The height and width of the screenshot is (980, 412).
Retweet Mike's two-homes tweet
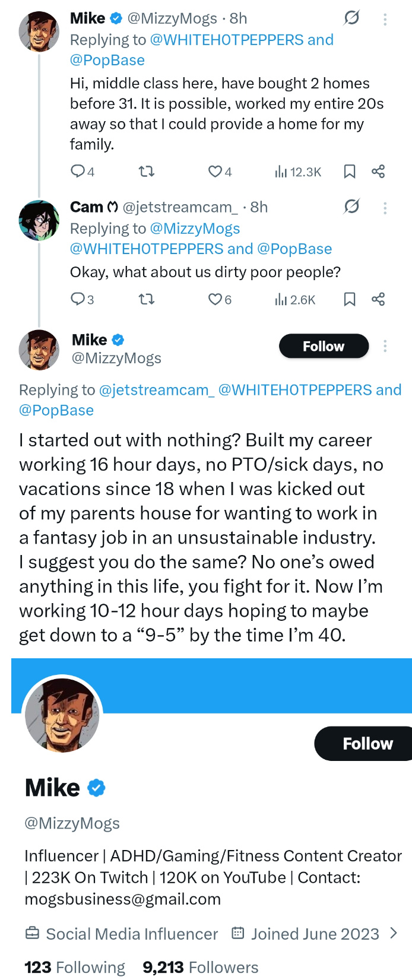pos(146,172)
